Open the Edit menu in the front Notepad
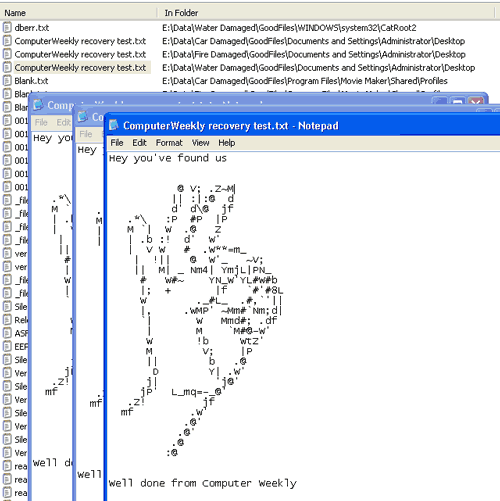The image size is (500, 501). click(139, 143)
